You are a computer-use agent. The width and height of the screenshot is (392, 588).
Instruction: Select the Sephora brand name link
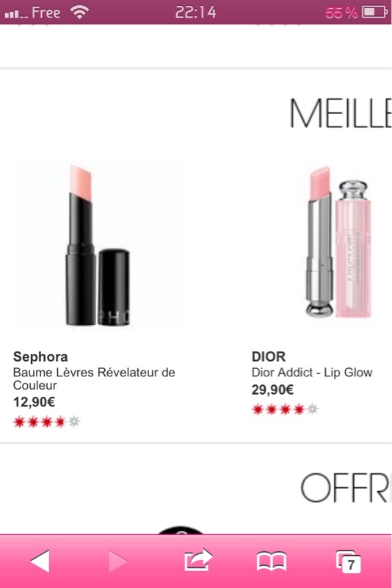point(40,356)
